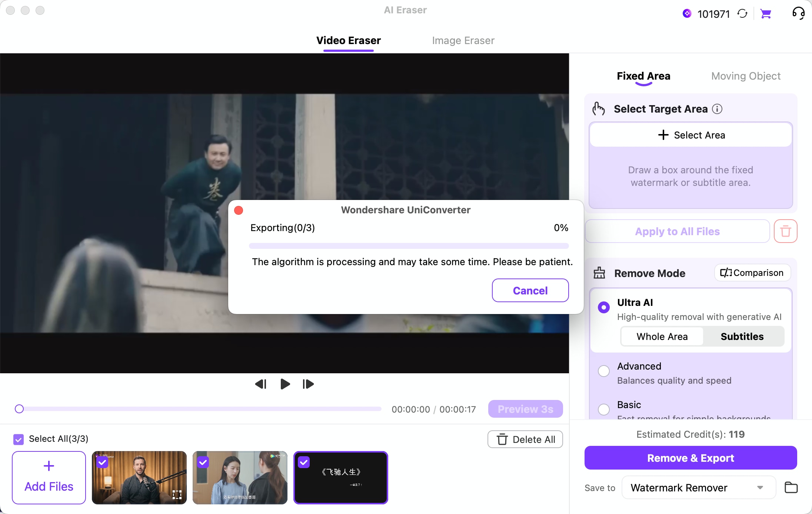Viewport: 812px width, 514px height.
Task: Open the save folder location
Action: point(791,487)
